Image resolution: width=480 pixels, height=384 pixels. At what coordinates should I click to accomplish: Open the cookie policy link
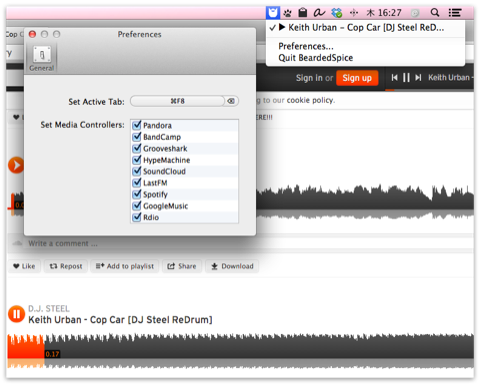pyautogui.click(x=310, y=100)
